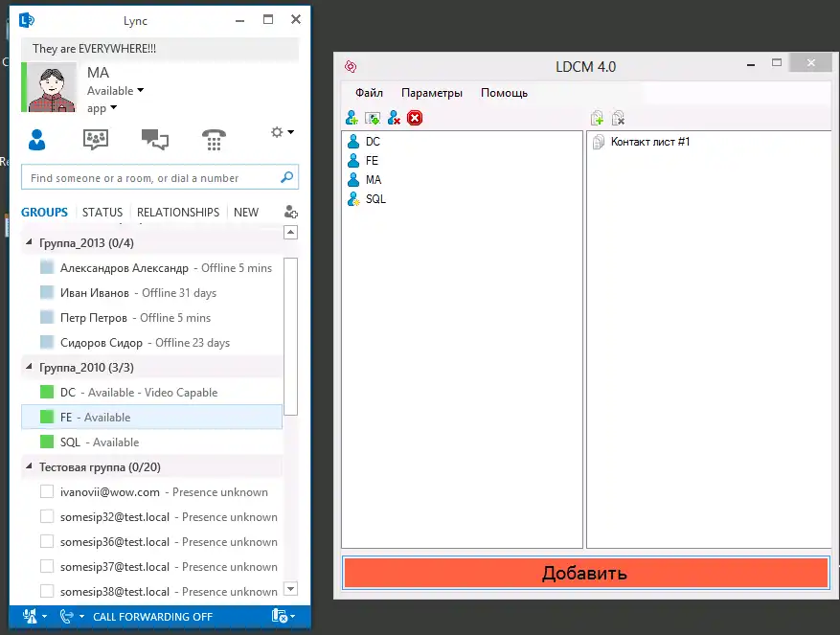Open Lync persistent chat rooms icon
This screenshot has width=840, height=635.
pyautogui.click(x=96, y=139)
